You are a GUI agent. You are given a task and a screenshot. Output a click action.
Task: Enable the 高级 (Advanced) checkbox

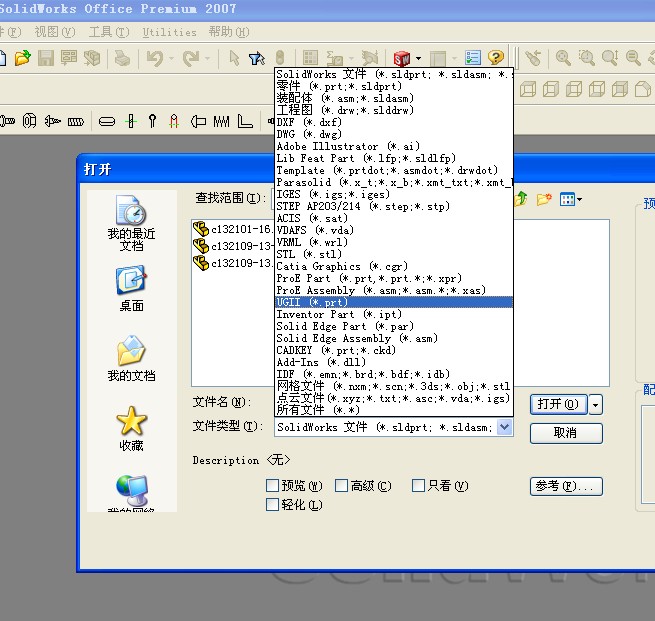341,485
